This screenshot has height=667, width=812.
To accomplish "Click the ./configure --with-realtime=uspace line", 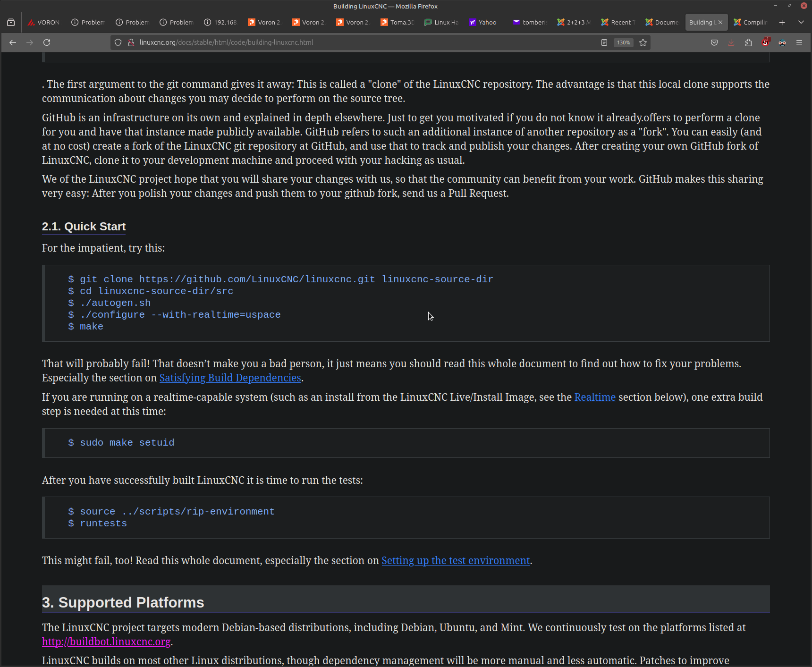I will [x=174, y=315].
